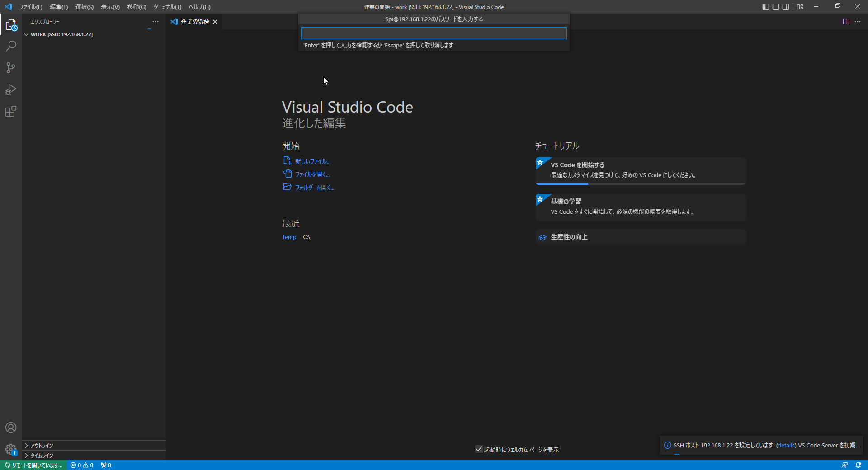This screenshot has height=470, width=868.
Task: Split the editor to the right
Action: pos(846,22)
